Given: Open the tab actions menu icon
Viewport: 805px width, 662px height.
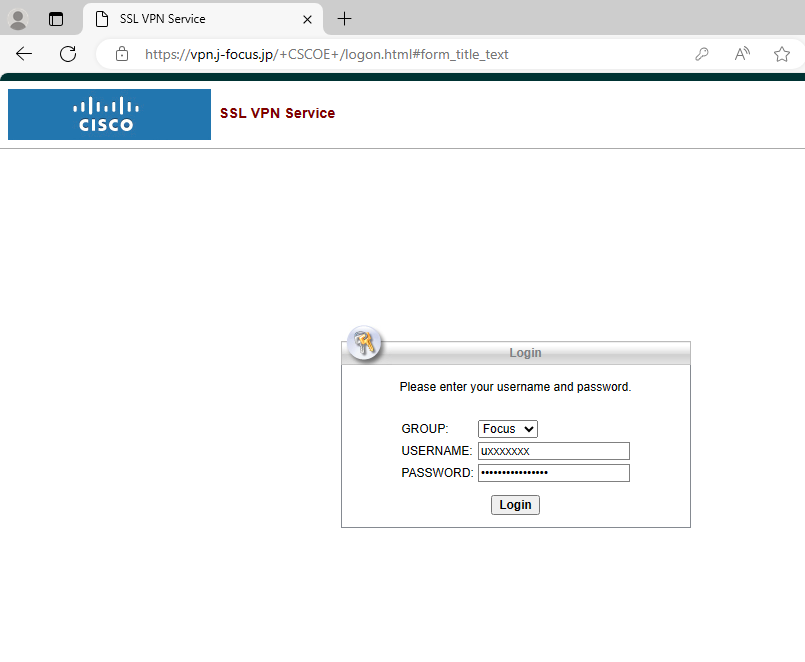Looking at the screenshot, I should [x=56, y=20].
